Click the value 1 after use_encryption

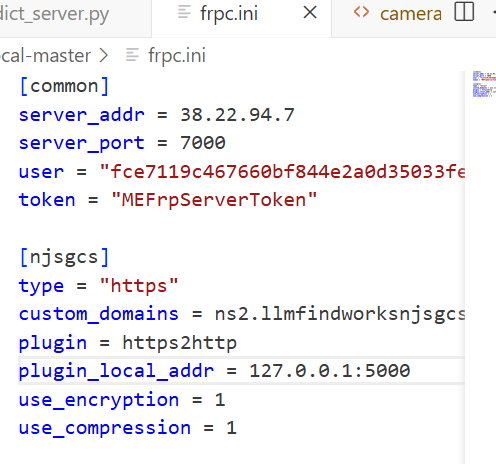coord(220,400)
